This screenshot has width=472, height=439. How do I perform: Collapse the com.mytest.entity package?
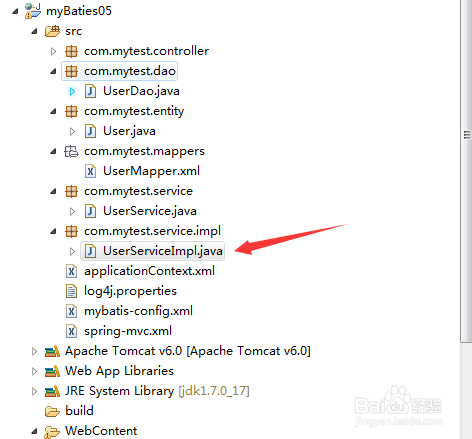(x=53, y=112)
